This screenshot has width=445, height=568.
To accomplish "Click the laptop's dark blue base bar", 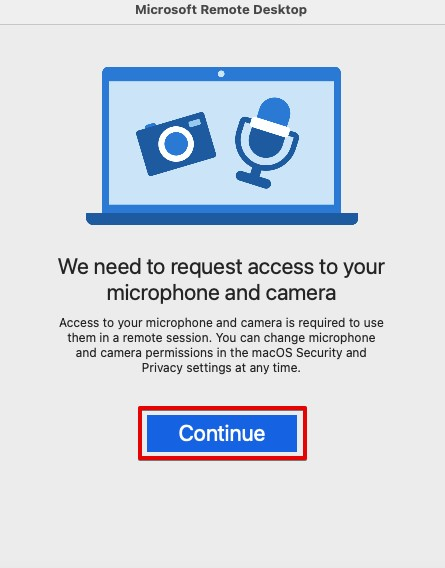I will [x=222, y=219].
